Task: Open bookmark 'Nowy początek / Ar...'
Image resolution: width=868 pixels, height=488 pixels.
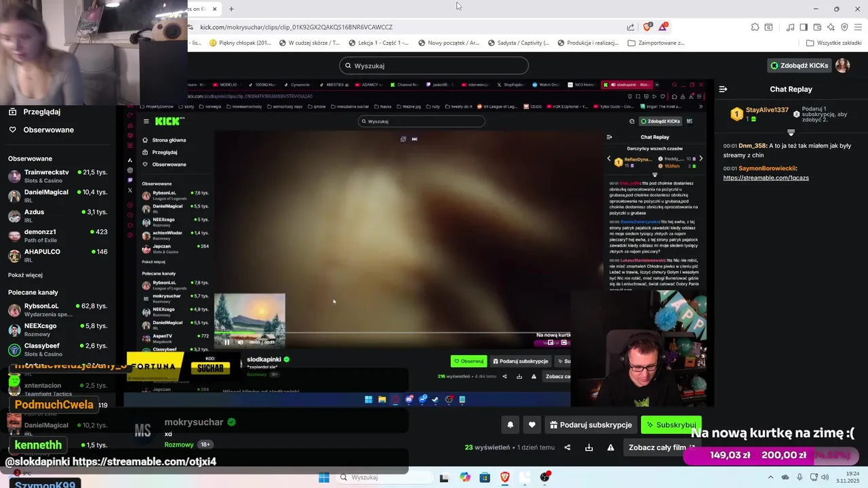Action: 449,43
